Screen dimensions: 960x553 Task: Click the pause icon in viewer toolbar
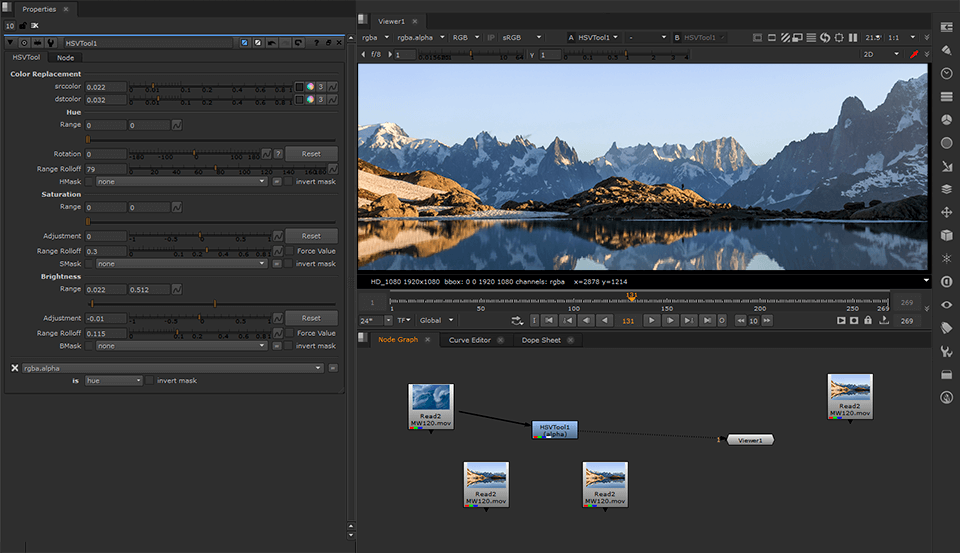[x=853, y=37]
